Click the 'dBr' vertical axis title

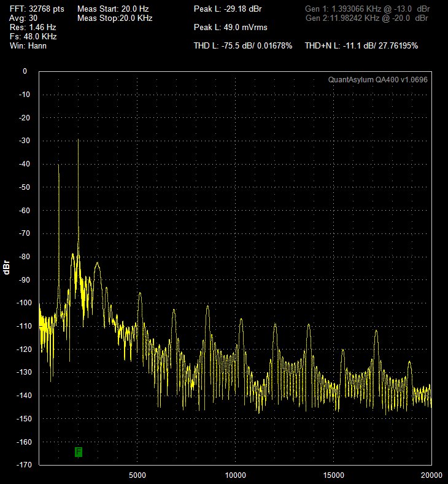[x=7, y=268]
